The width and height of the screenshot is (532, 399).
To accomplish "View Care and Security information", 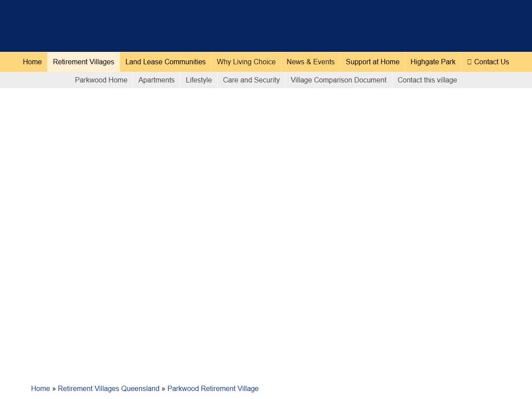I will click(251, 80).
